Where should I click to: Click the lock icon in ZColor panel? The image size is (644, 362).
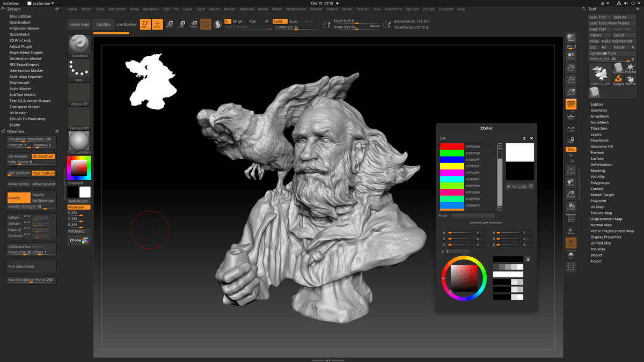(528, 259)
